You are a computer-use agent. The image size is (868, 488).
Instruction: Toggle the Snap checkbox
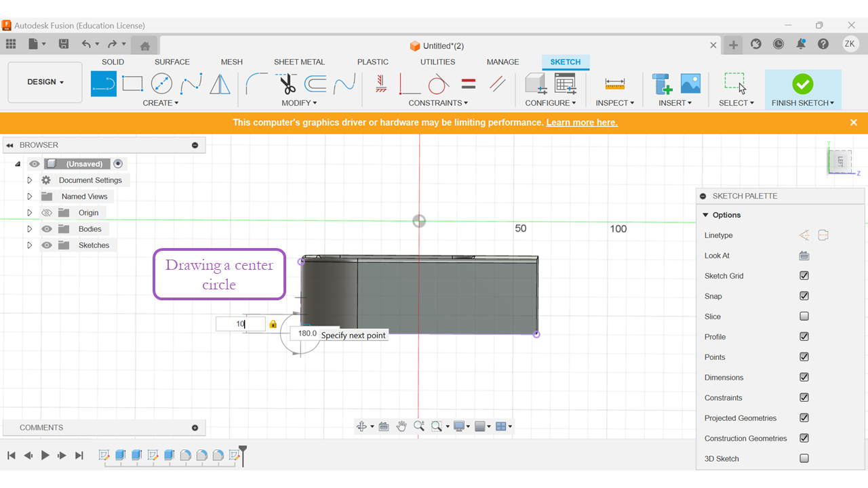(x=804, y=296)
